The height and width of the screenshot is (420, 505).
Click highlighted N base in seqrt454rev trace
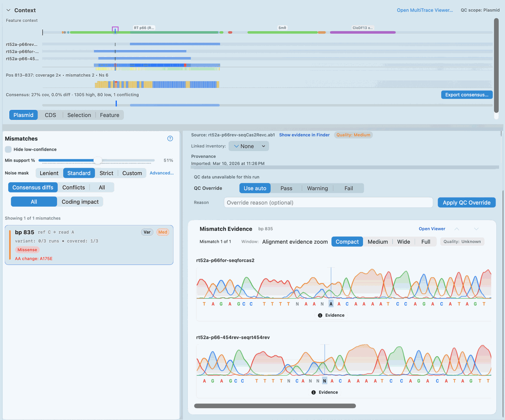[324, 381]
